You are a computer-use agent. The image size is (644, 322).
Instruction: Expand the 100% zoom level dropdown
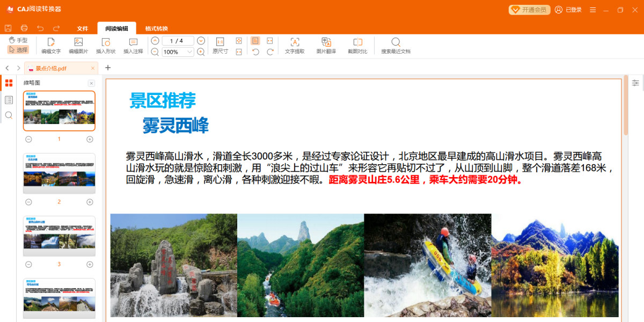click(178, 52)
